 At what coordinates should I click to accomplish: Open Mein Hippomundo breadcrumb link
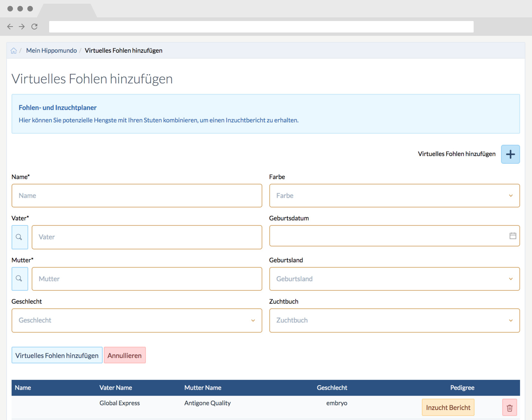(x=51, y=51)
